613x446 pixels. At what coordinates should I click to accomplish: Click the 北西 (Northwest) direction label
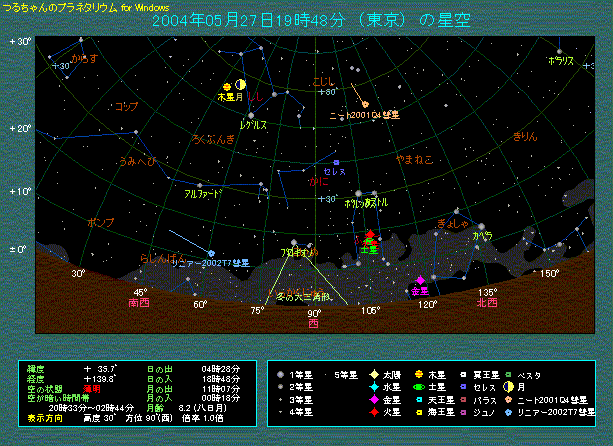point(488,300)
